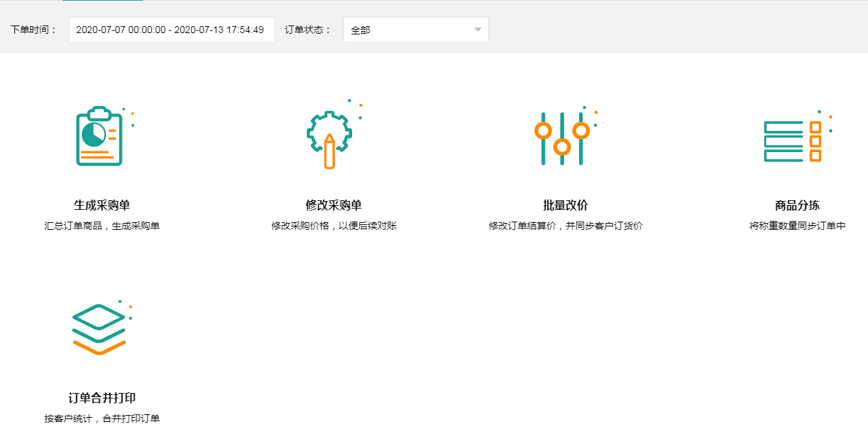
Task: Click description 按客户统计，合并打印订单
Action: point(102,418)
